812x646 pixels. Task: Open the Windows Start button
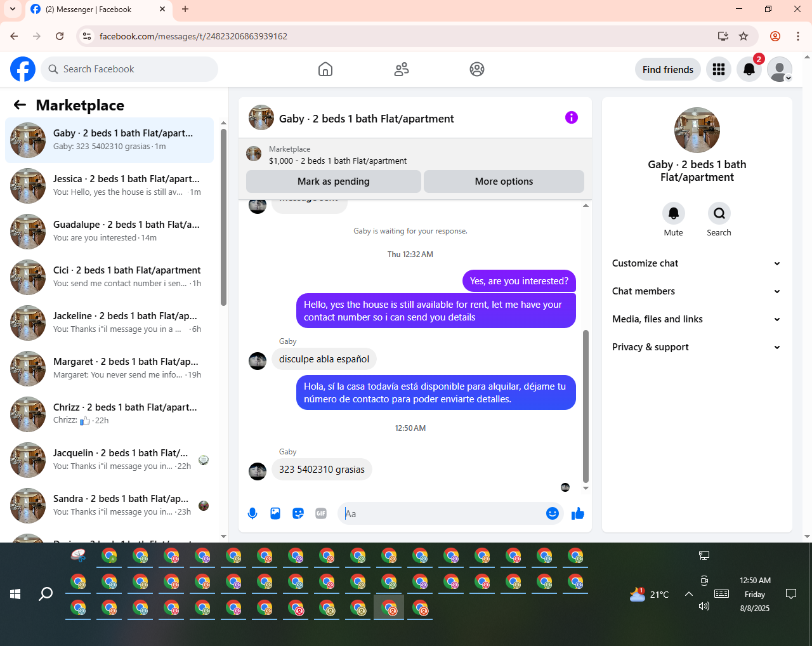tap(15, 594)
